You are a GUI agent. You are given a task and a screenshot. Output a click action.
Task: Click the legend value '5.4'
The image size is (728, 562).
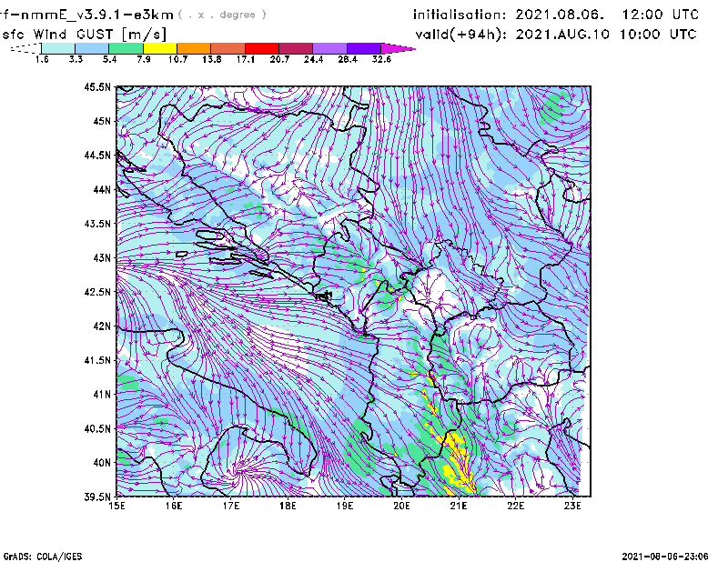coord(109,59)
